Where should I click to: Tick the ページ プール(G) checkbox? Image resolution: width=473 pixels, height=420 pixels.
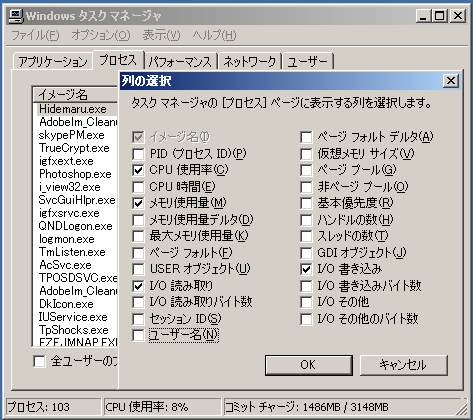point(306,170)
